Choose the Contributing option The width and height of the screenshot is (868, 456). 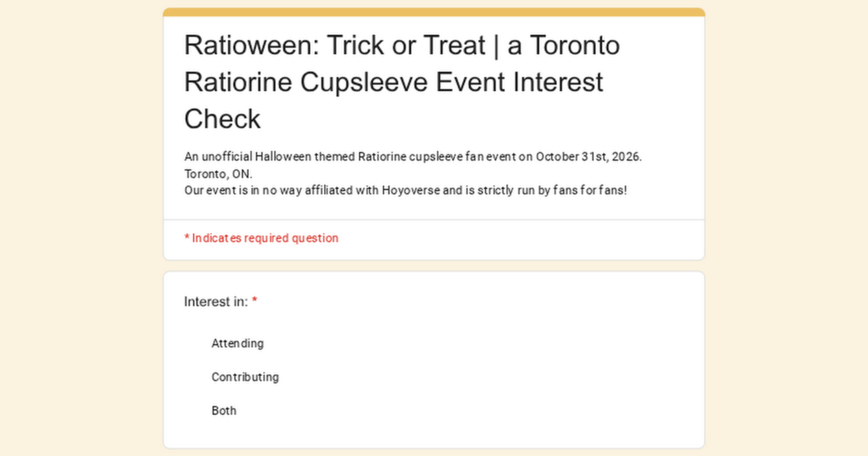[x=245, y=377]
